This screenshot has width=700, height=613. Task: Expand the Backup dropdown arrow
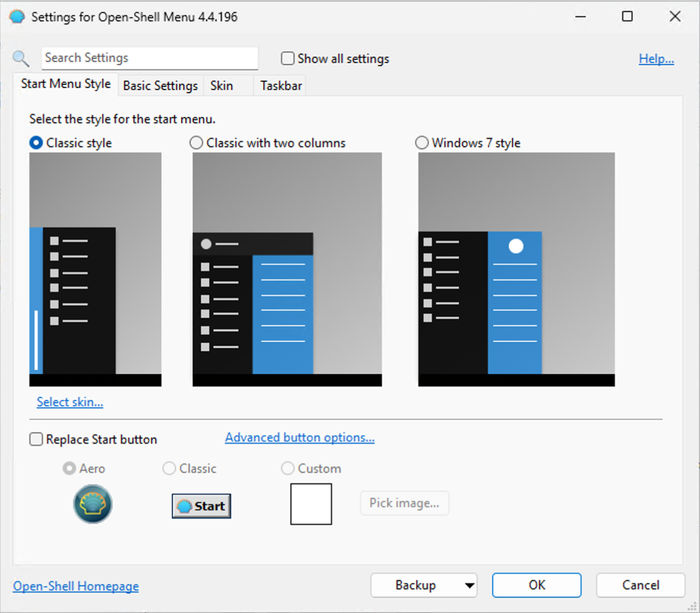pos(469,585)
